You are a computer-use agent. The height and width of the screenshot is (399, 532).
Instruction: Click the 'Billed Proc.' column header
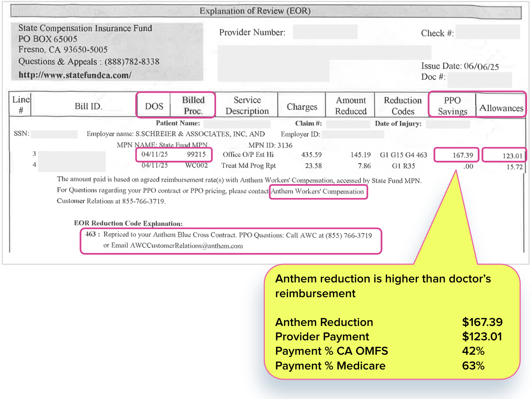(193, 105)
